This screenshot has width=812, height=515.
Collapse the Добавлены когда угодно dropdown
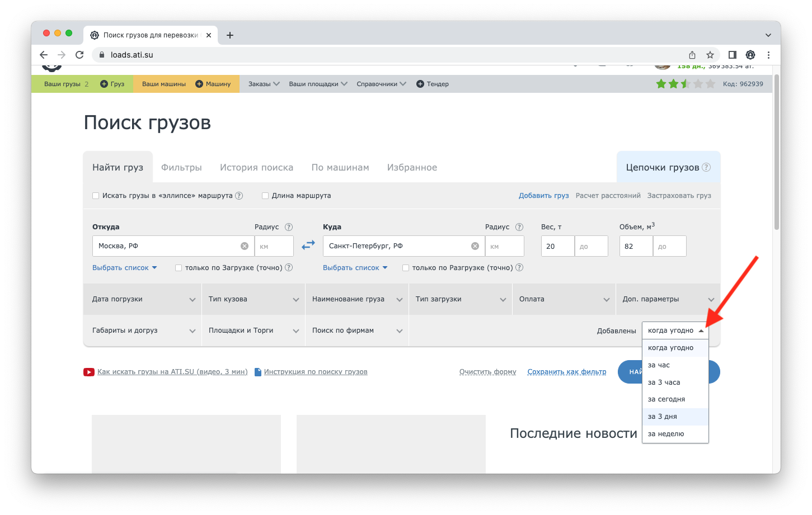pos(675,330)
